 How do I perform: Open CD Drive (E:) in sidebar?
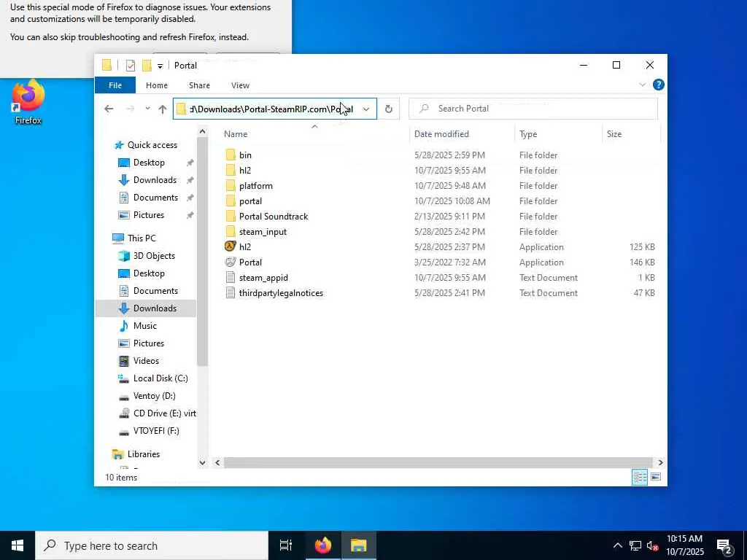tap(164, 413)
